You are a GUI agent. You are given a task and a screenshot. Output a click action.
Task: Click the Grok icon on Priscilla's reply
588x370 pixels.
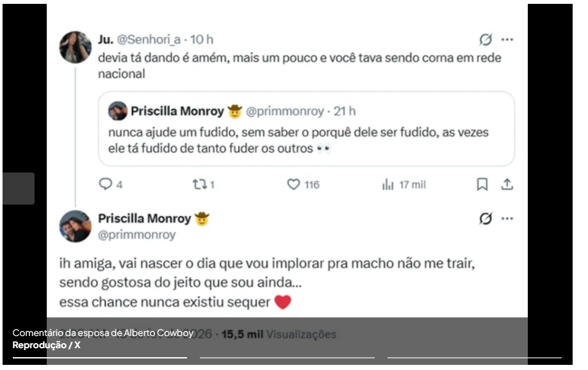point(486,219)
